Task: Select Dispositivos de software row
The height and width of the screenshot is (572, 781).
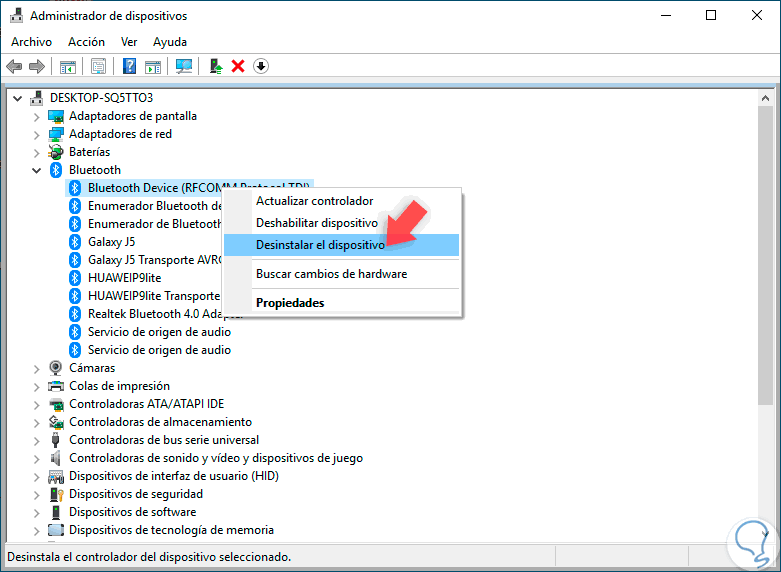Action: (132, 512)
